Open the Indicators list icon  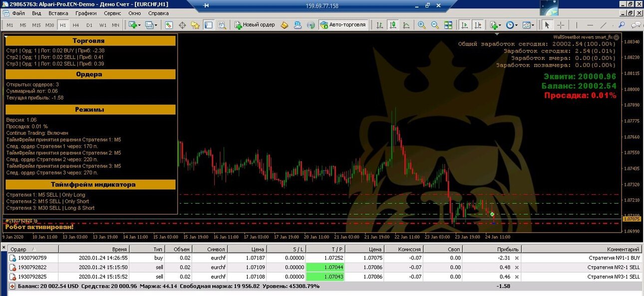coord(495,25)
